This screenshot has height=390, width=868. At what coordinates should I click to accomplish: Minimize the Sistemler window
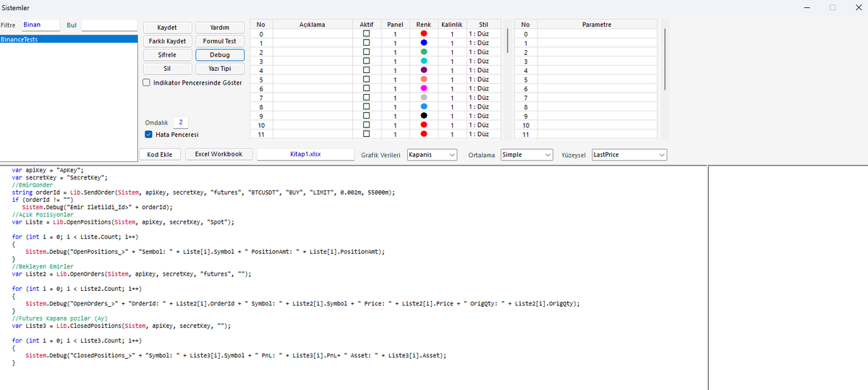click(808, 7)
